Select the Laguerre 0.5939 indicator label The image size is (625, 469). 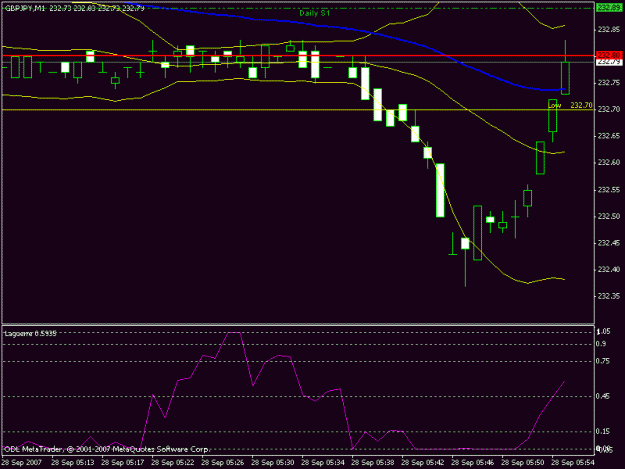[x=30, y=333]
